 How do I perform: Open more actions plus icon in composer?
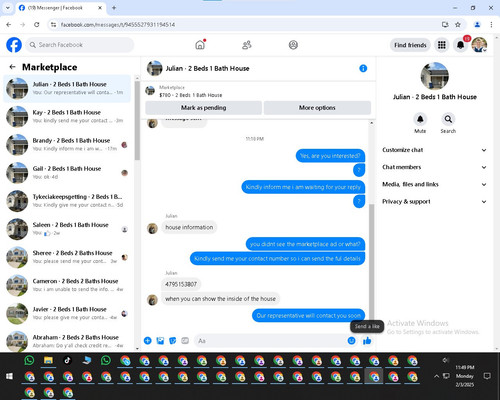(148, 341)
